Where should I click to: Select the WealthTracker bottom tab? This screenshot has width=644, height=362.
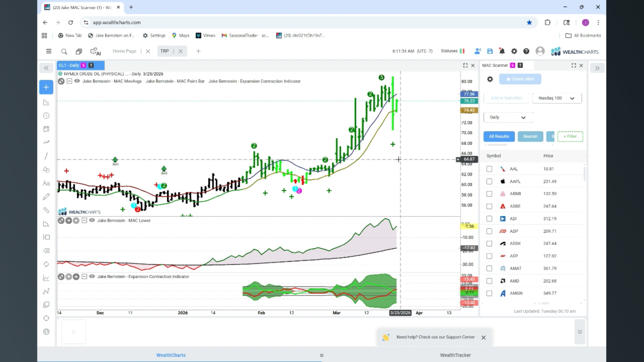[455, 355]
